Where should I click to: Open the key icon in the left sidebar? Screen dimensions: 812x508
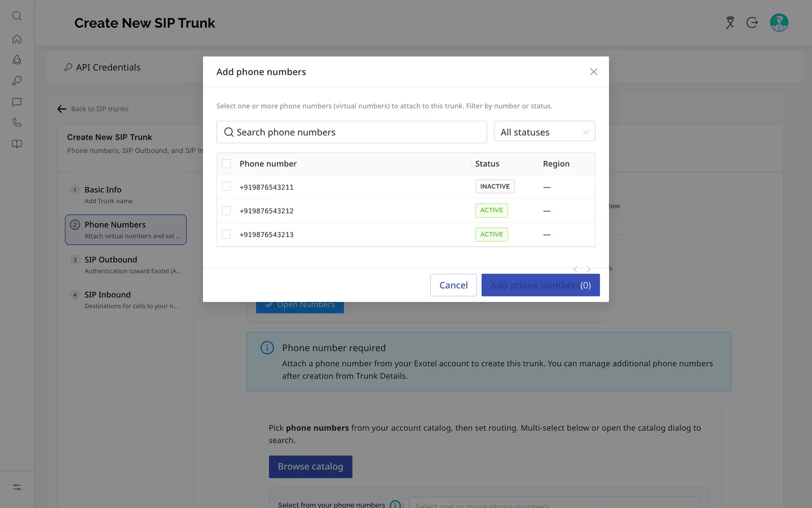[x=17, y=81]
